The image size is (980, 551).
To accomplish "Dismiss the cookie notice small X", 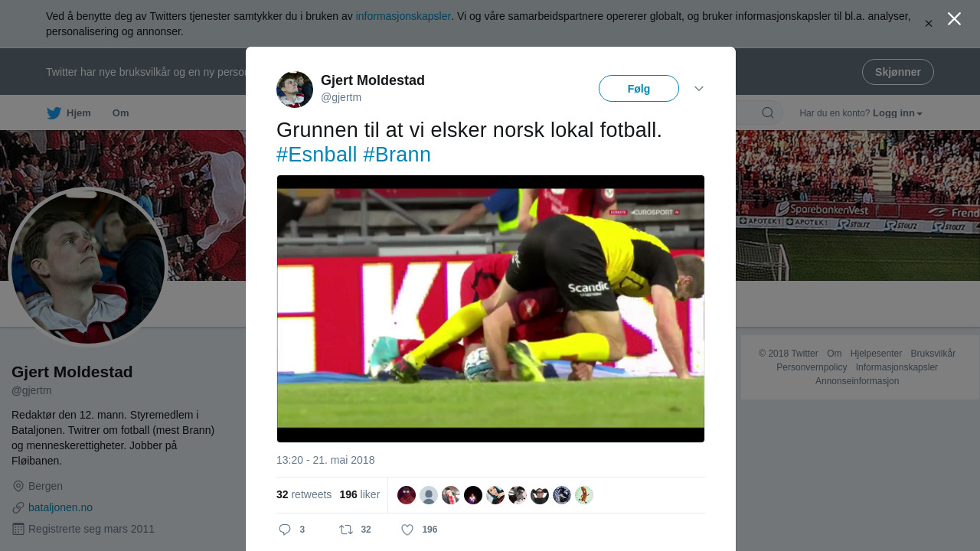I will pos(929,24).
